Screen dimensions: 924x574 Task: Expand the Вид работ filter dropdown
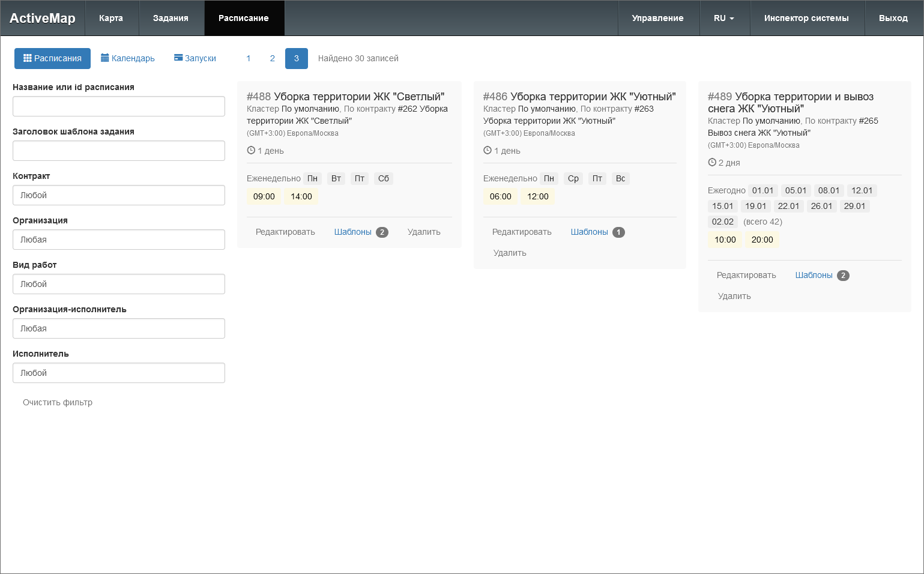[x=119, y=284]
